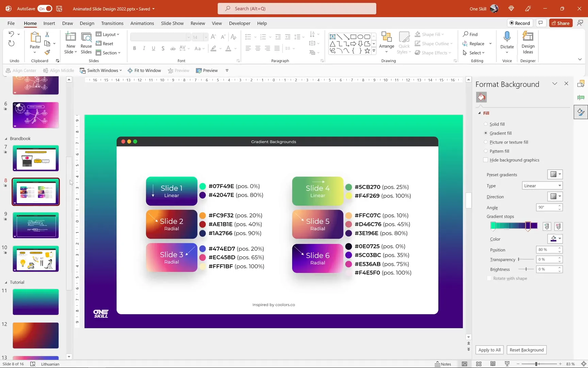The width and height of the screenshot is (588, 368).
Task: Start Slide Show from status bar
Action: pyautogui.click(x=507, y=364)
